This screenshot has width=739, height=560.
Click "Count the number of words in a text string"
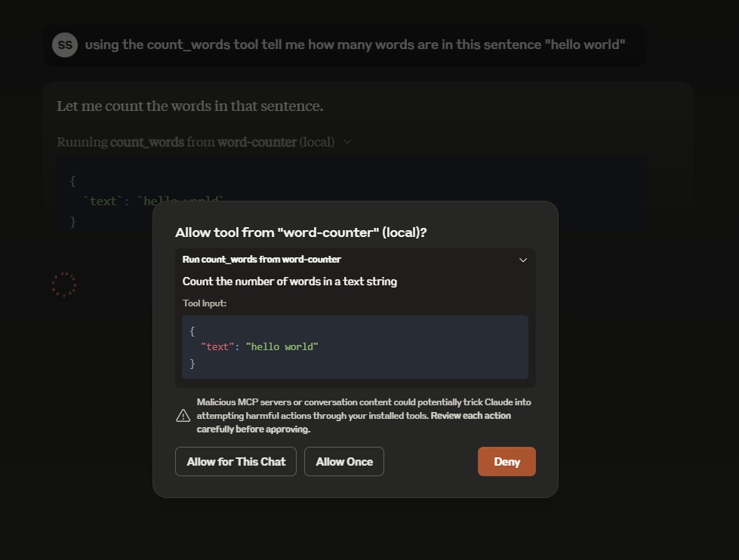pos(289,282)
